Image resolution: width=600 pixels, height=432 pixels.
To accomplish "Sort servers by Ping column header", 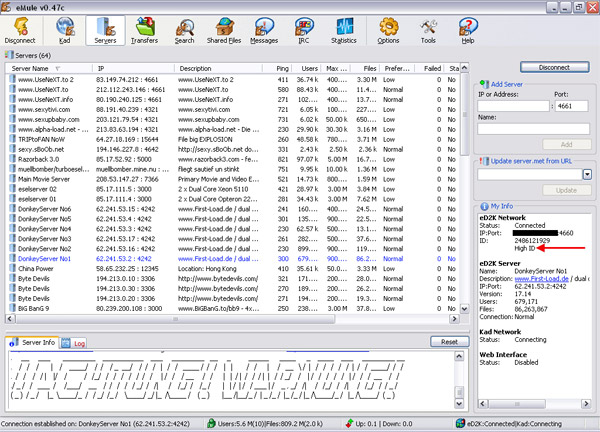I will 283,67.
